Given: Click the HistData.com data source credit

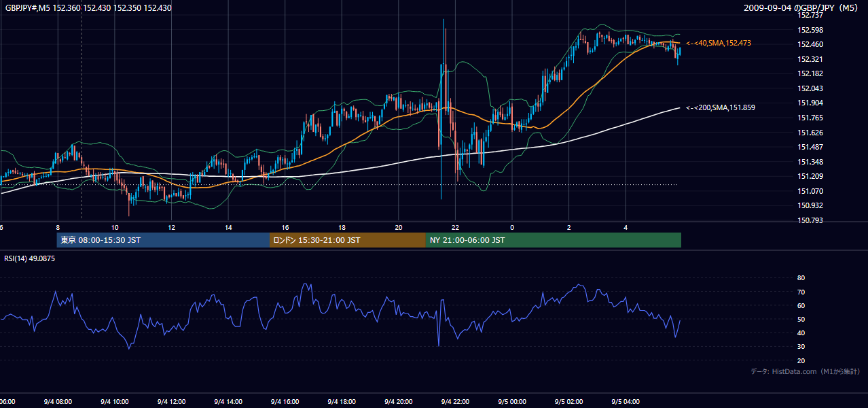Looking at the screenshot, I should [x=806, y=371].
